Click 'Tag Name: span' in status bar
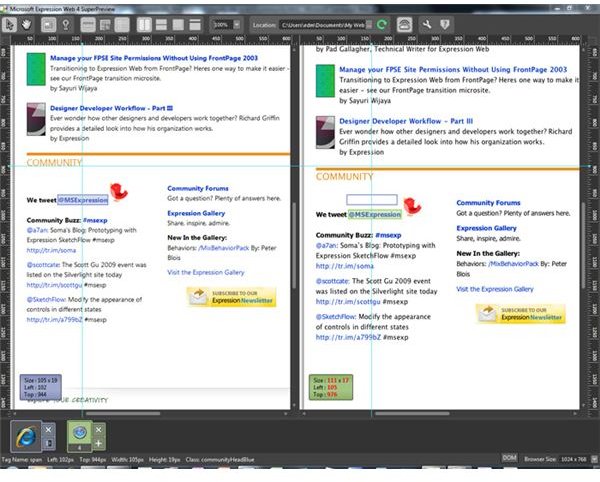 click(x=21, y=459)
